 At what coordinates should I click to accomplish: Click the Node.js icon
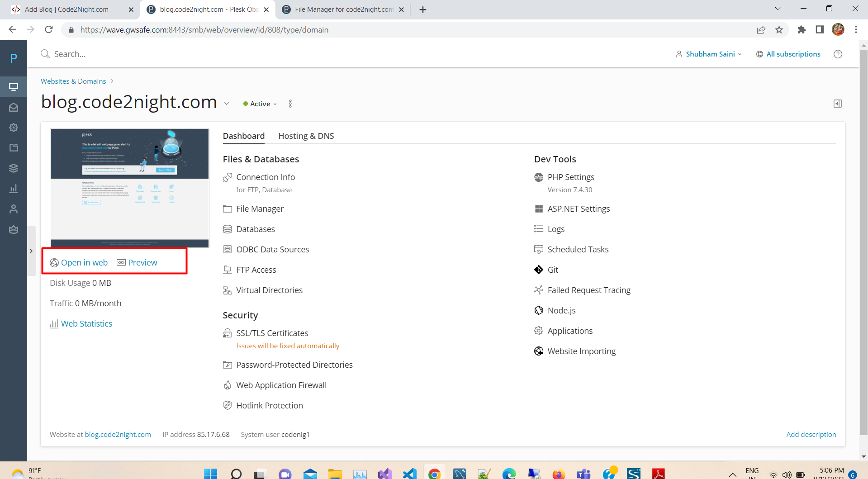click(x=539, y=311)
